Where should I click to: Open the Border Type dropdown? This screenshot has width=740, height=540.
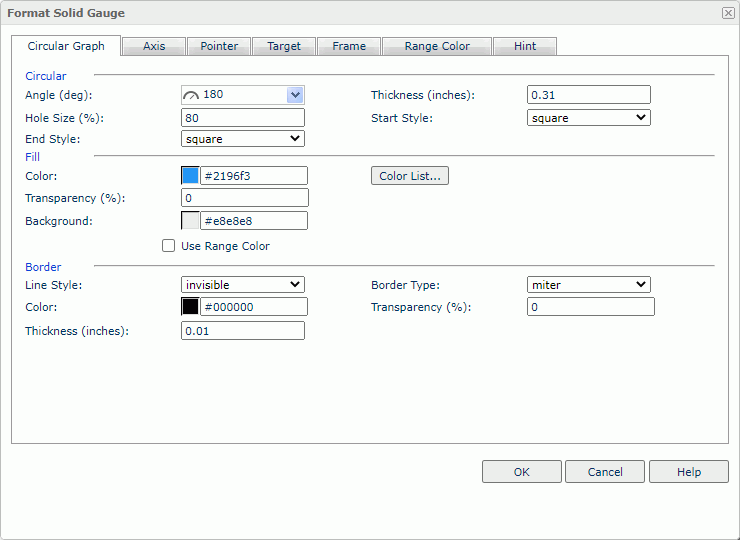[589, 285]
